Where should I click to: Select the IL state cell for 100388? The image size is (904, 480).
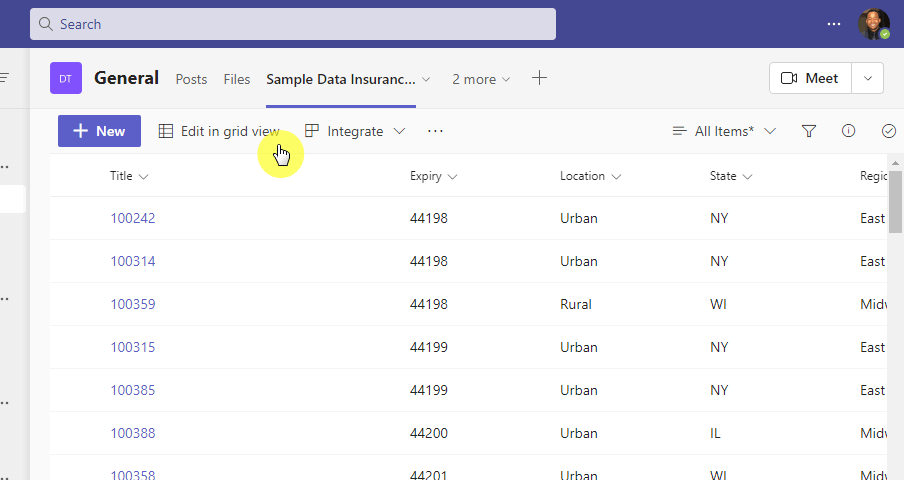coord(715,433)
